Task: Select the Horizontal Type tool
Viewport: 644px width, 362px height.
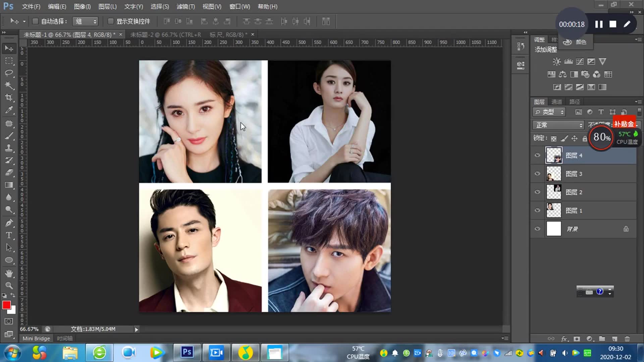Action: click(9, 235)
